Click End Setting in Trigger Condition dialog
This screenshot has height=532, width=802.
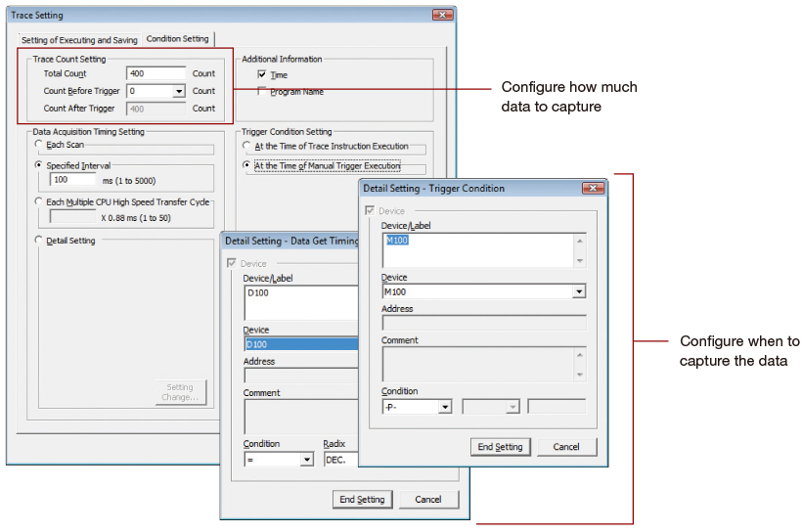click(x=500, y=447)
